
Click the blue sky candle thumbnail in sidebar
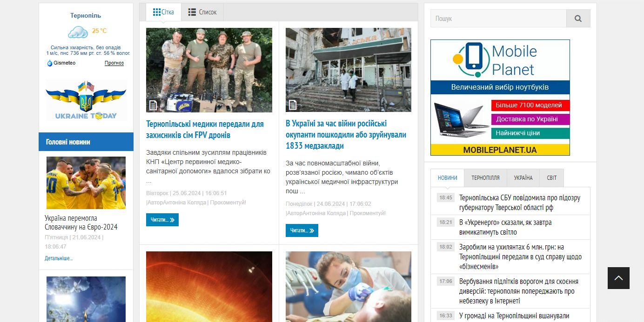pos(86,299)
